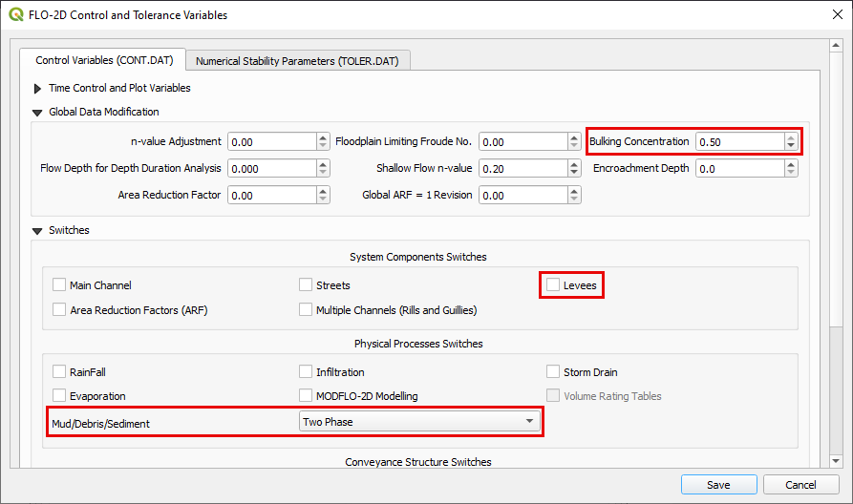Collapse the Global Data Modification section
Image resolution: width=853 pixels, height=504 pixels.
[38, 113]
